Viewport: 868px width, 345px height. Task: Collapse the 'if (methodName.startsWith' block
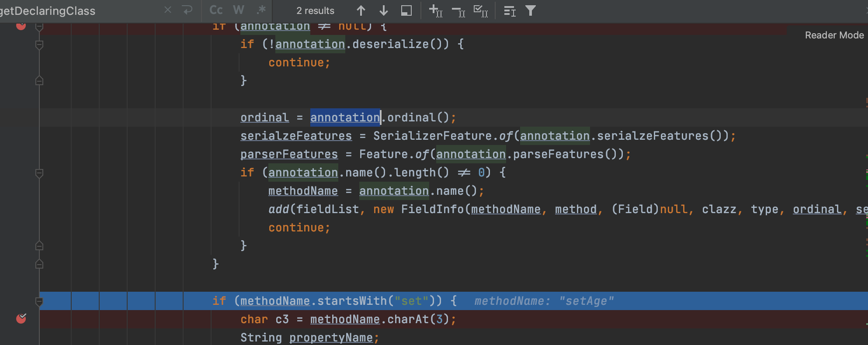pyautogui.click(x=39, y=301)
